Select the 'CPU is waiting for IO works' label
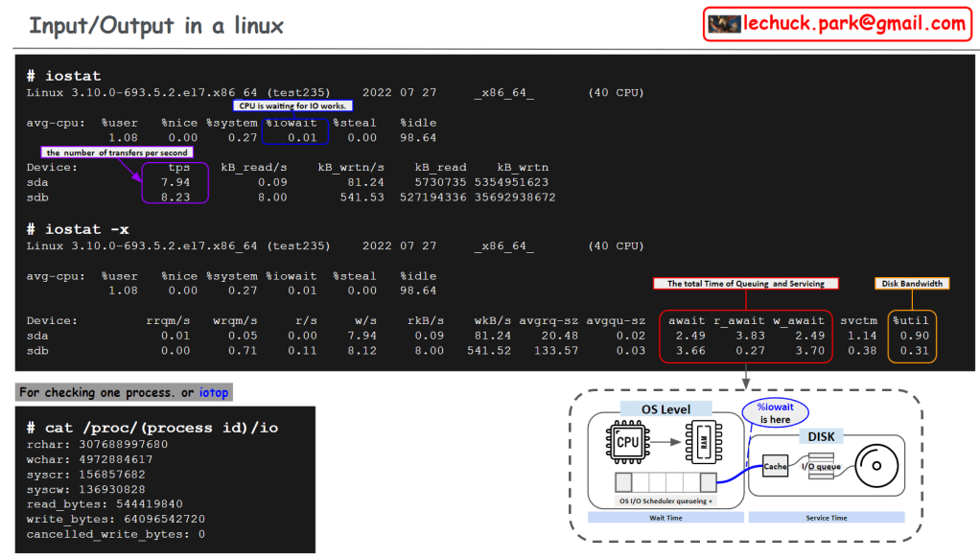The image size is (980, 559). click(292, 106)
